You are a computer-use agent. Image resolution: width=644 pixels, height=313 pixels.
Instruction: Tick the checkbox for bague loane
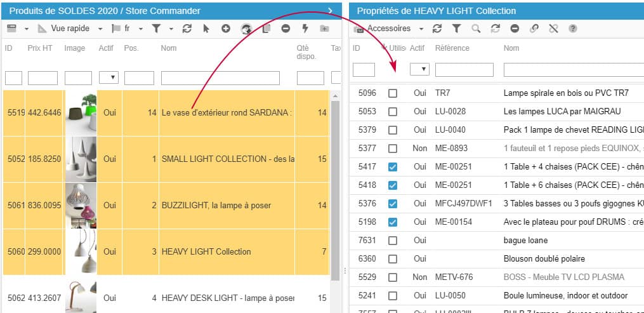[393, 241]
